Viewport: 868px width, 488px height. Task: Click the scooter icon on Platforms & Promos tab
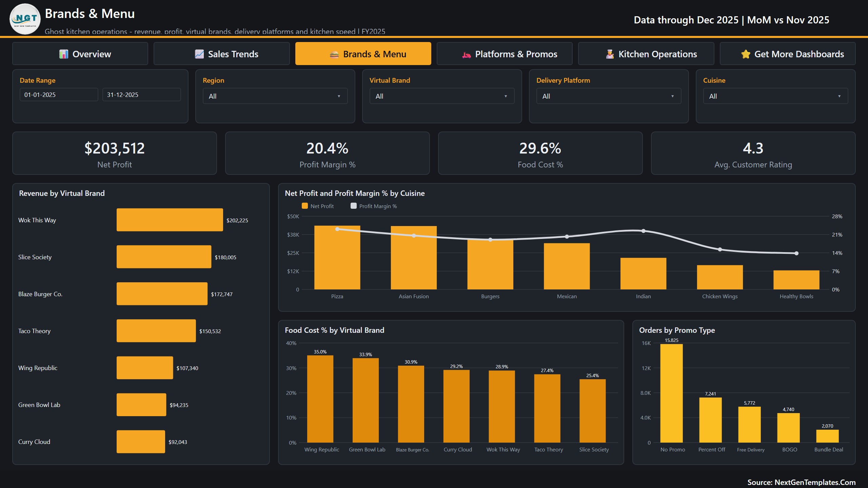[x=467, y=54]
